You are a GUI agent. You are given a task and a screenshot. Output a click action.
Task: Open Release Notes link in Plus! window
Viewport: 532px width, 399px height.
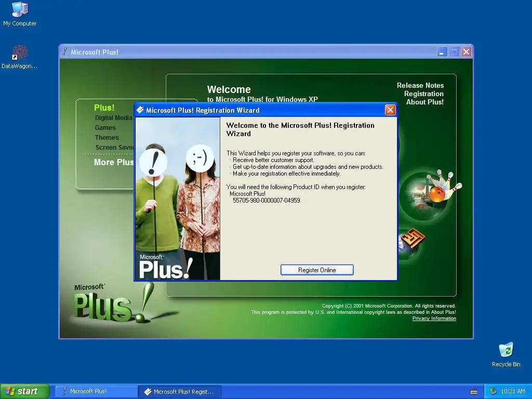point(420,85)
